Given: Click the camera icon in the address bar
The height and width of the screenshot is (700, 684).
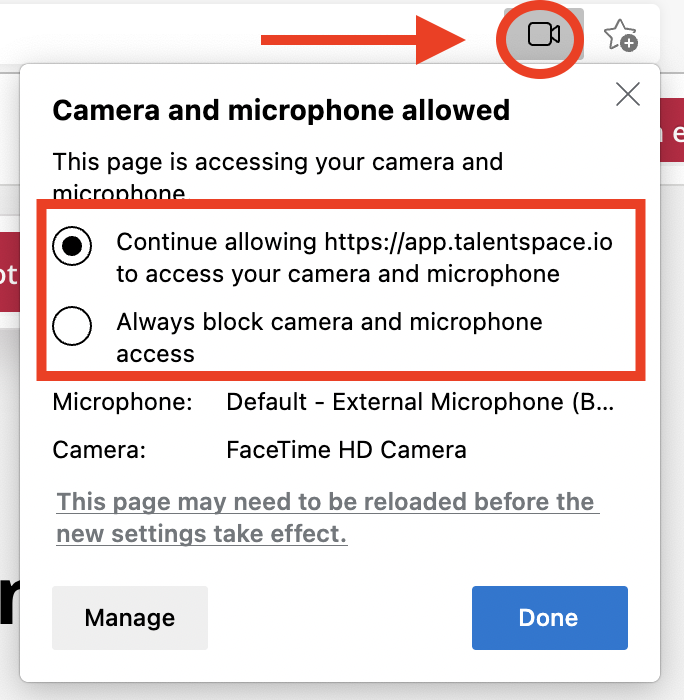Looking at the screenshot, I should click(x=543, y=37).
